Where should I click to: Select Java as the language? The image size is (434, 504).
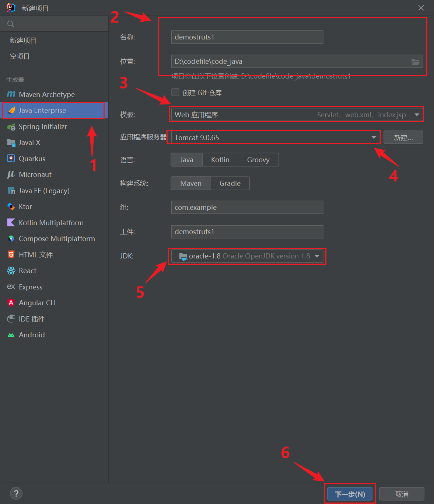(x=187, y=160)
